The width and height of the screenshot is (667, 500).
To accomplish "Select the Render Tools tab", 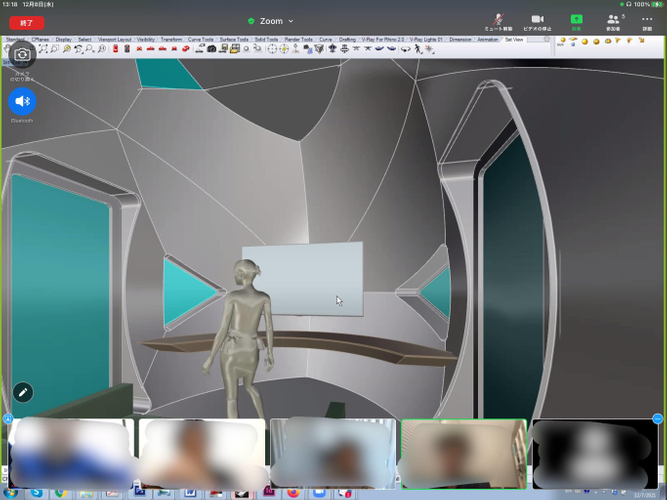I will tap(299, 39).
